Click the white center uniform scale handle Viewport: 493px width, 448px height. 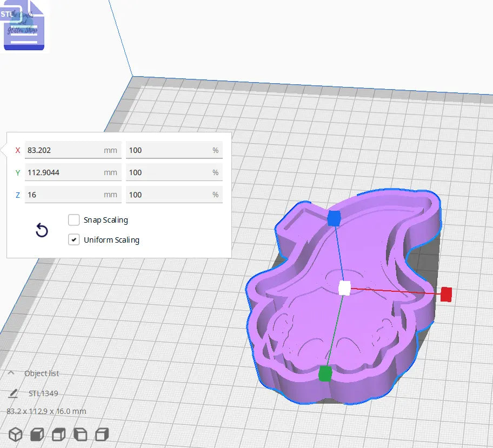(343, 288)
